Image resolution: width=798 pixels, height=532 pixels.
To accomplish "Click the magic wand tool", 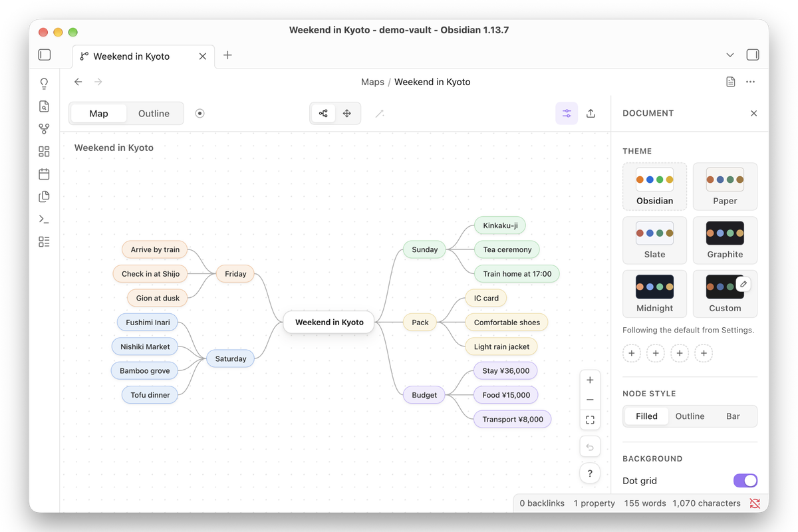I will (380, 114).
